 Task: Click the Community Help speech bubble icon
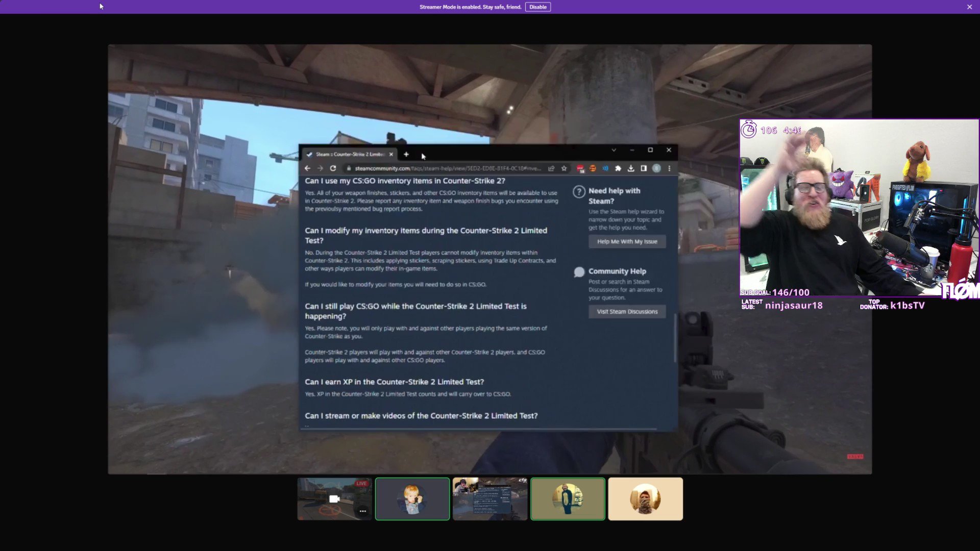click(x=579, y=272)
